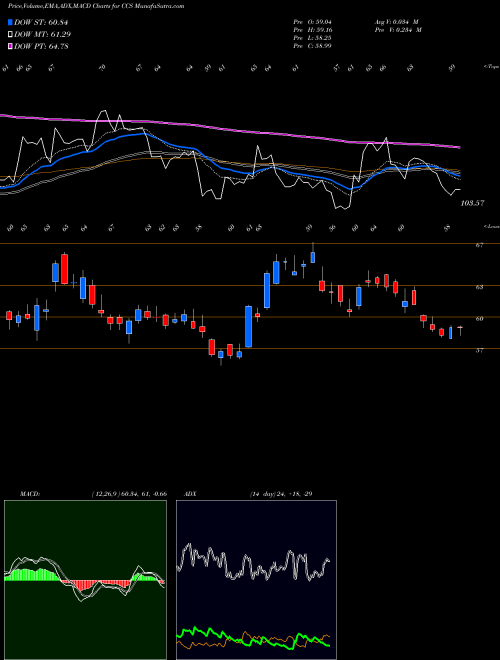Select the 'DOW PT: 64.78' label
The width and height of the screenshot is (500, 660).
41,46
